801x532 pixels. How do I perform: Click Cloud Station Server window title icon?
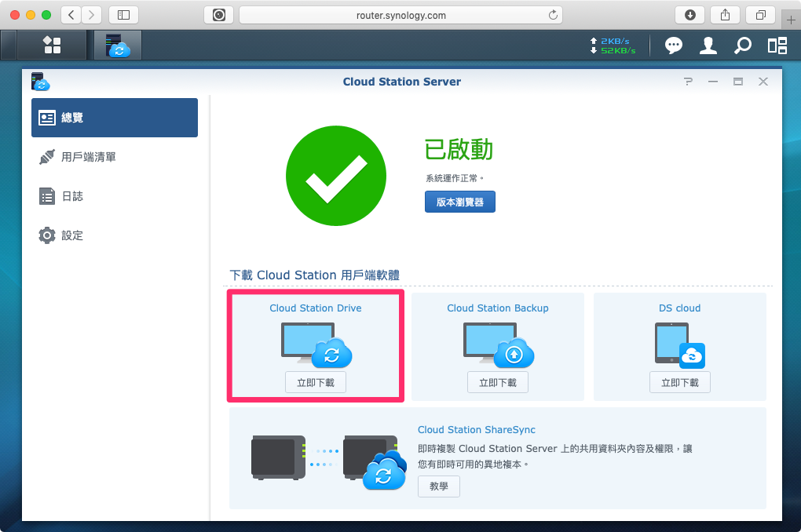tap(40, 82)
